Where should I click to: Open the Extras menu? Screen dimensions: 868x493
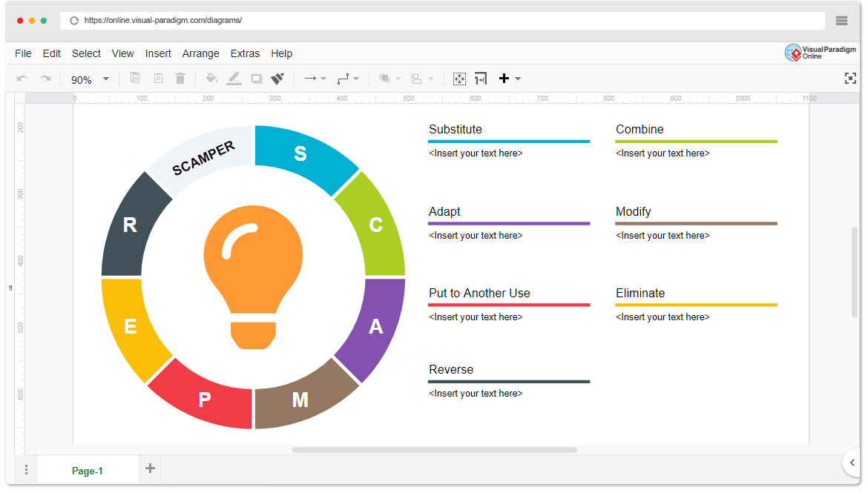click(x=246, y=53)
